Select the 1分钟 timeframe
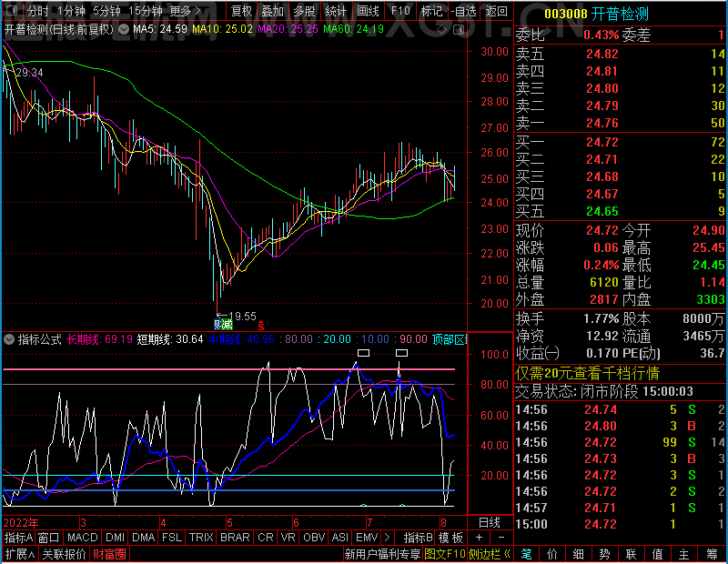The image size is (728, 564). point(72,11)
